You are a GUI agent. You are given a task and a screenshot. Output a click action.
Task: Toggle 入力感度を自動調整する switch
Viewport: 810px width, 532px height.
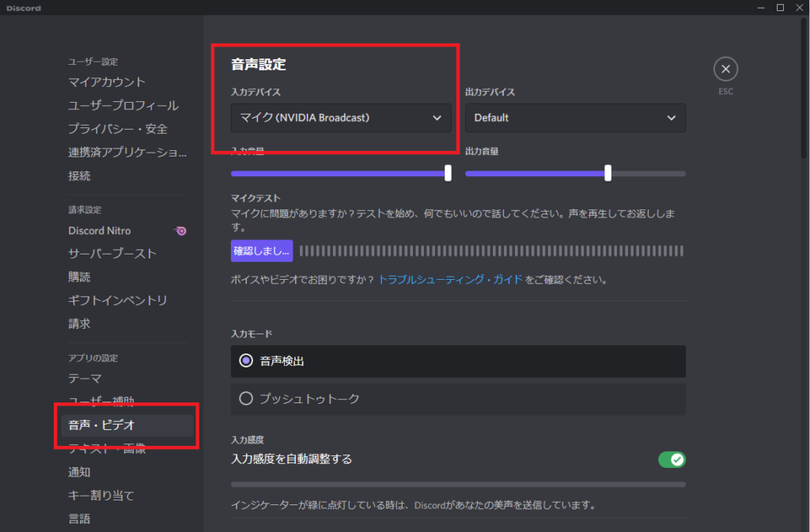tap(672, 459)
